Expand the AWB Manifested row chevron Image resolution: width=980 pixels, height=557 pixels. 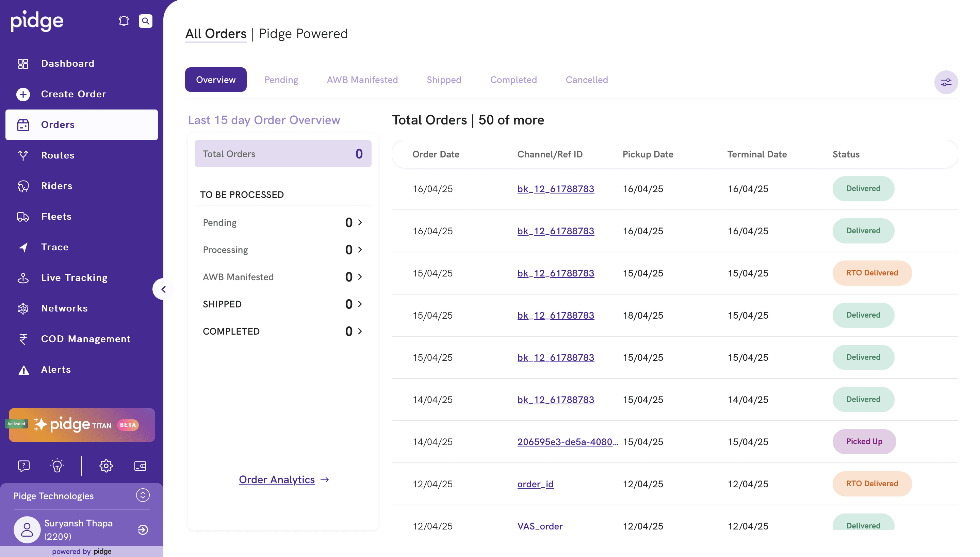[x=360, y=276]
